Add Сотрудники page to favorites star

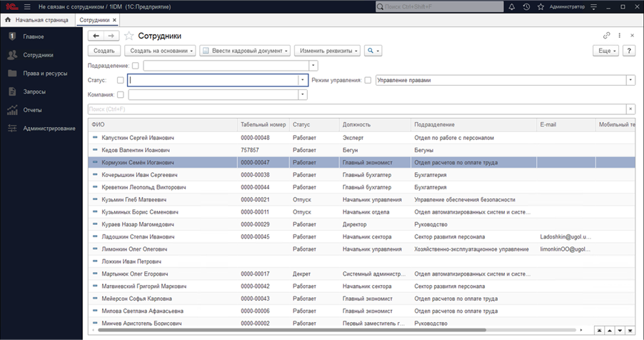(x=129, y=36)
